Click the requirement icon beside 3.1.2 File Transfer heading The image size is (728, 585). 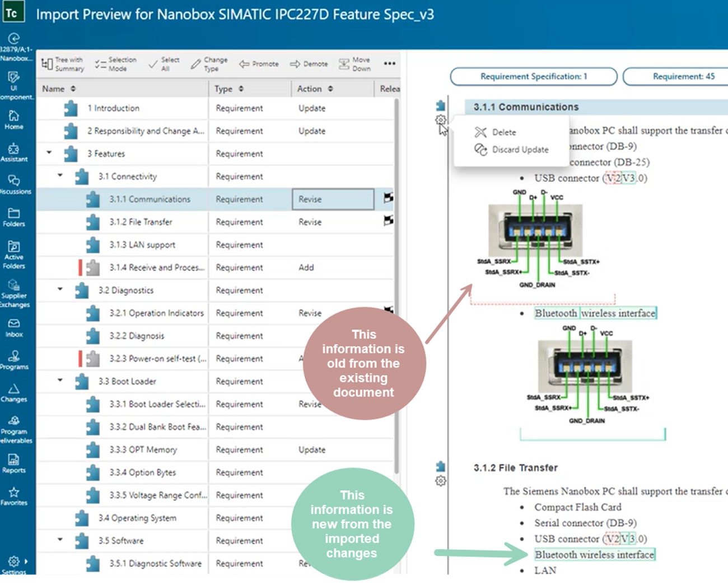tap(441, 466)
